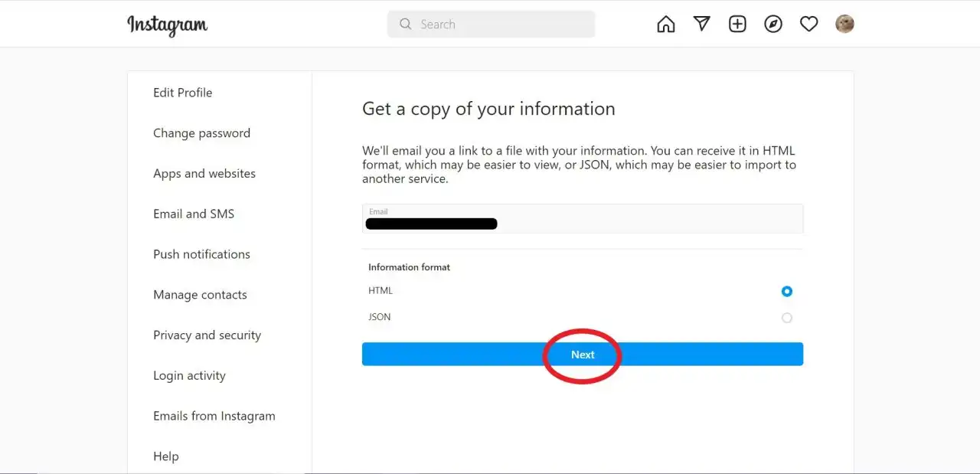Open the Explore compass icon
The image size is (980, 474).
click(773, 25)
